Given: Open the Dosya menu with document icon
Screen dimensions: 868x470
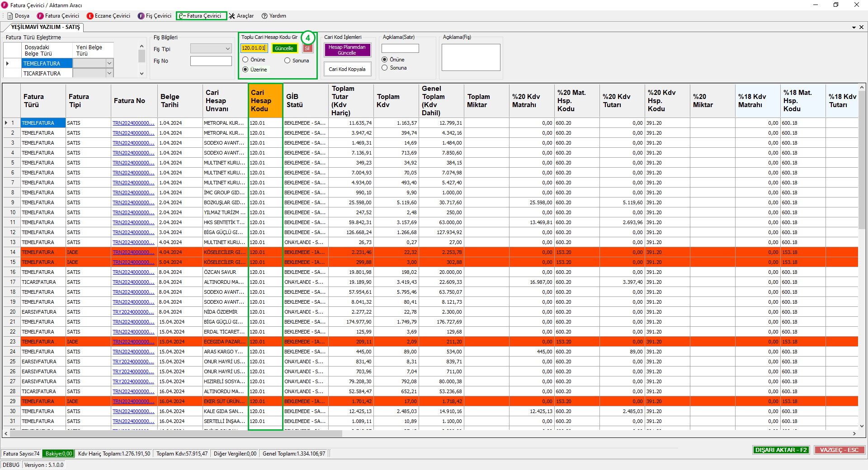Looking at the screenshot, I should (x=18, y=16).
